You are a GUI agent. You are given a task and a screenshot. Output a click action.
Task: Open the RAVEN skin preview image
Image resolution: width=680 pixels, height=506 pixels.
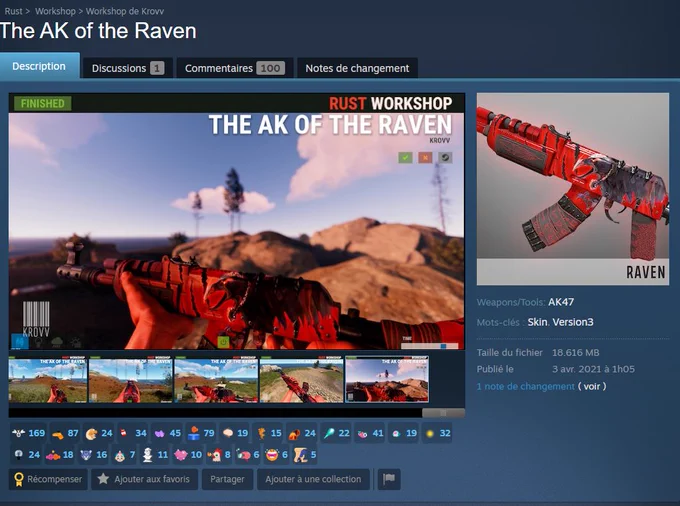click(x=572, y=189)
